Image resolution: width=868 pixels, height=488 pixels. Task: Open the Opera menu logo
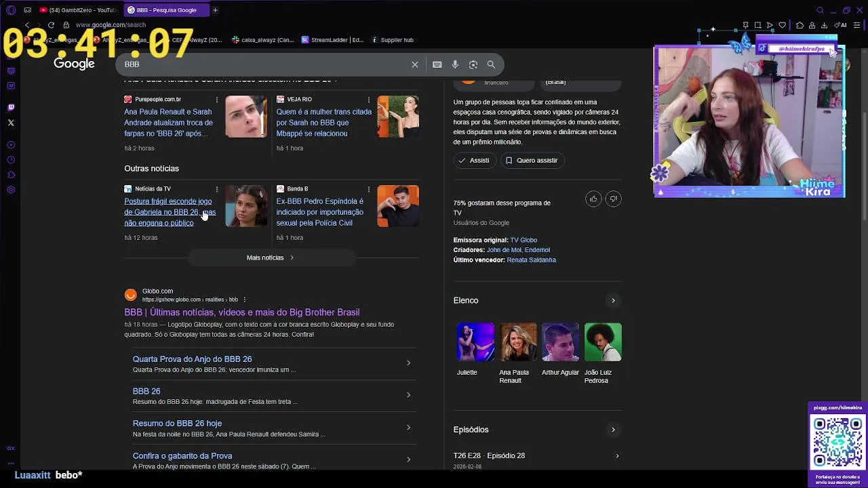11,10
